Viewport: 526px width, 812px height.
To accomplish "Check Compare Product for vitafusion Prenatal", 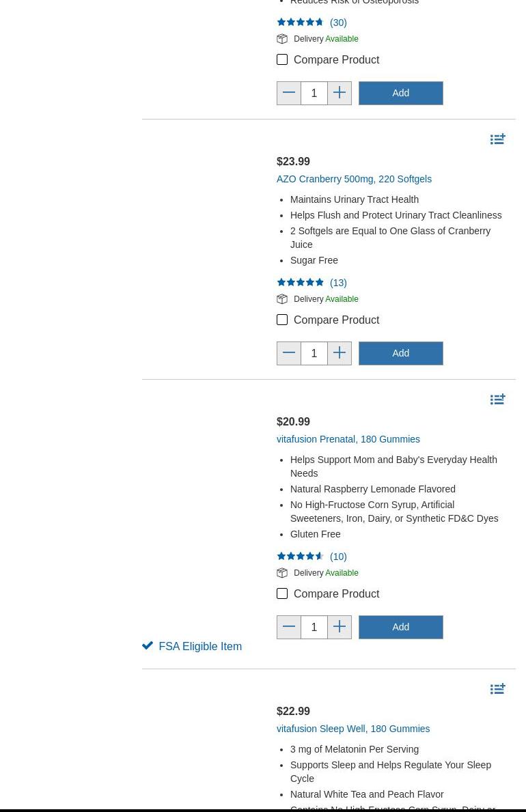I will [282, 593].
